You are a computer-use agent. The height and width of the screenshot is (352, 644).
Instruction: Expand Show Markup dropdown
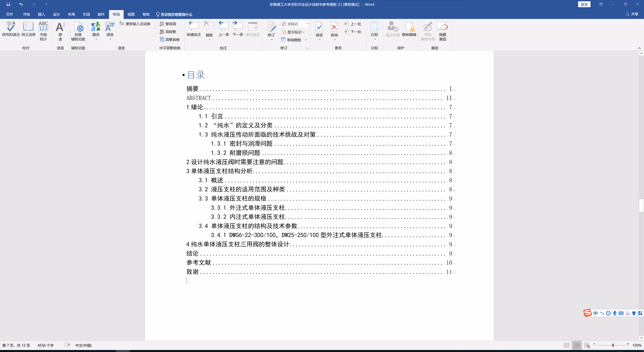pos(294,32)
